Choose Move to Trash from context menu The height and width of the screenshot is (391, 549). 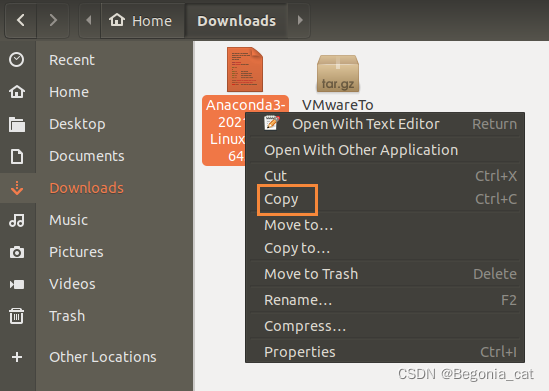pyautogui.click(x=385, y=274)
